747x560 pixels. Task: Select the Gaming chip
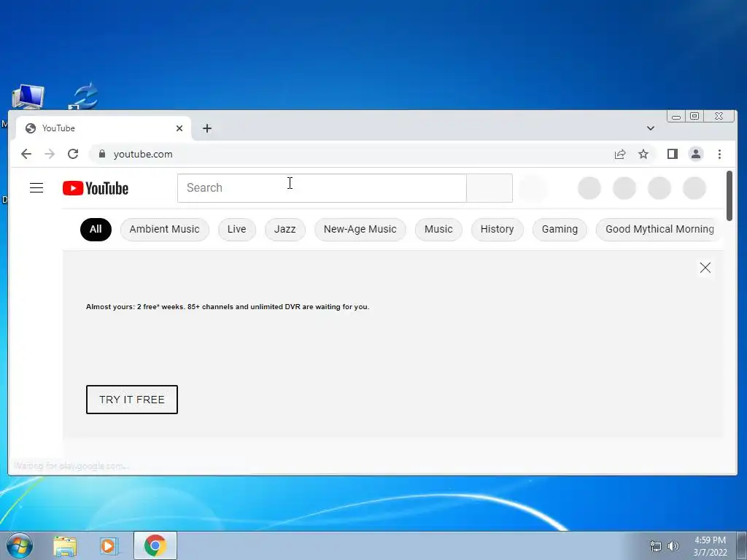pyautogui.click(x=560, y=230)
